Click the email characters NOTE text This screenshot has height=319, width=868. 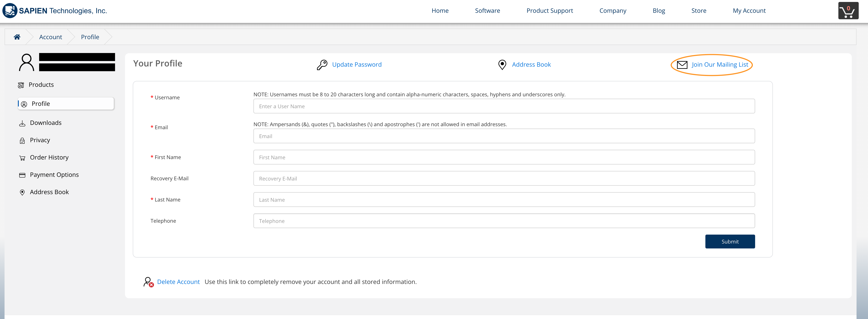[x=380, y=125]
